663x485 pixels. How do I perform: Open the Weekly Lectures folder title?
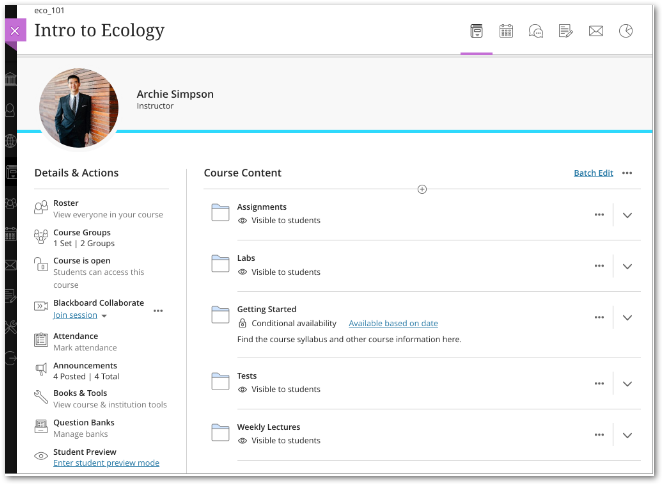click(x=268, y=427)
